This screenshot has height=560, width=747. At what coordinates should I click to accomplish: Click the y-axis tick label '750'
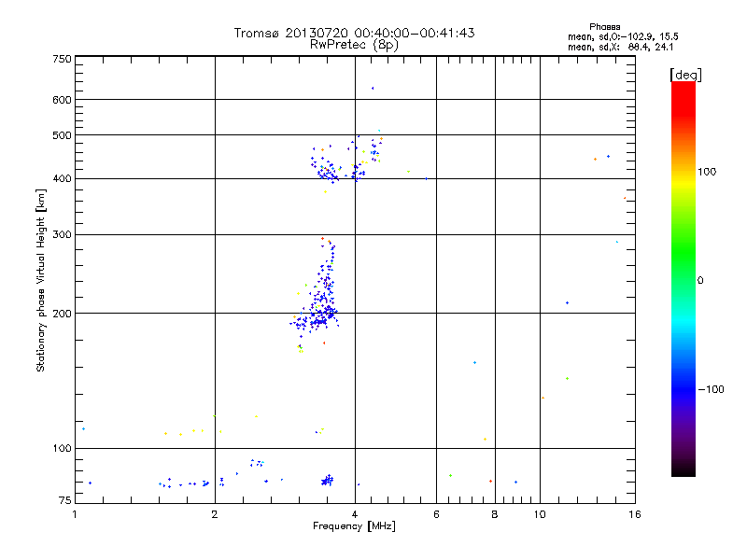pos(62,59)
